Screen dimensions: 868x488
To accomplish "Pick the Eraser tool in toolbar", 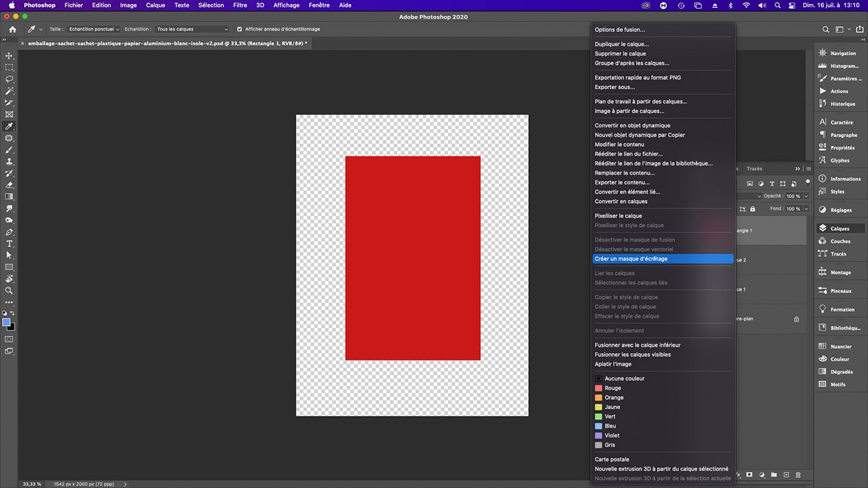I will (x=9, y=185).
